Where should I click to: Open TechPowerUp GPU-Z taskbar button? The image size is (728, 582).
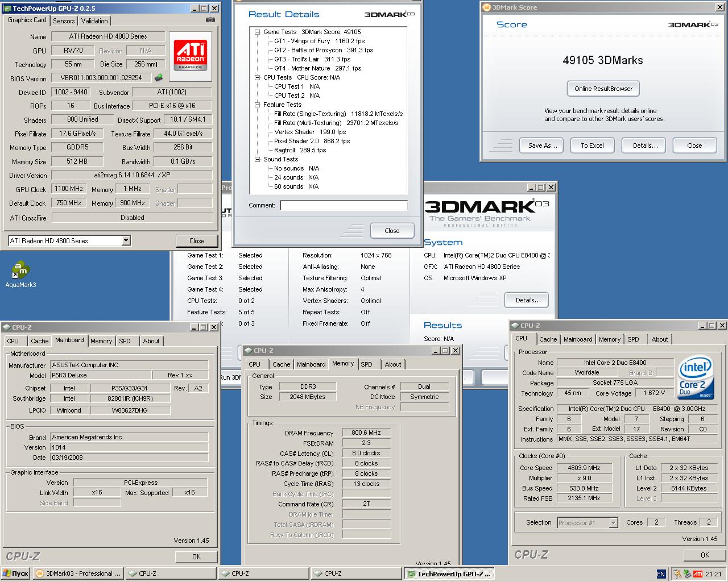tap(449, 573)
